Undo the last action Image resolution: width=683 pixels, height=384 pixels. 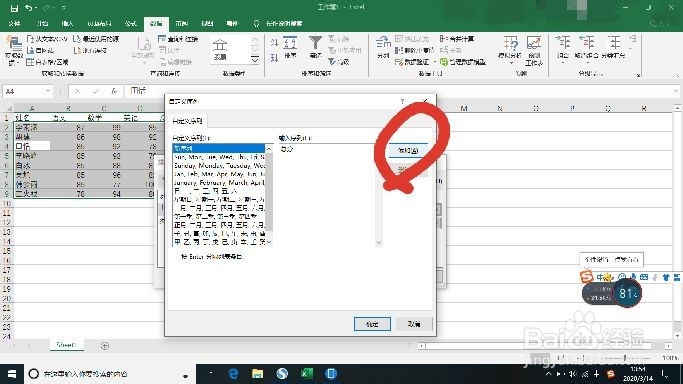coord(29,8)
